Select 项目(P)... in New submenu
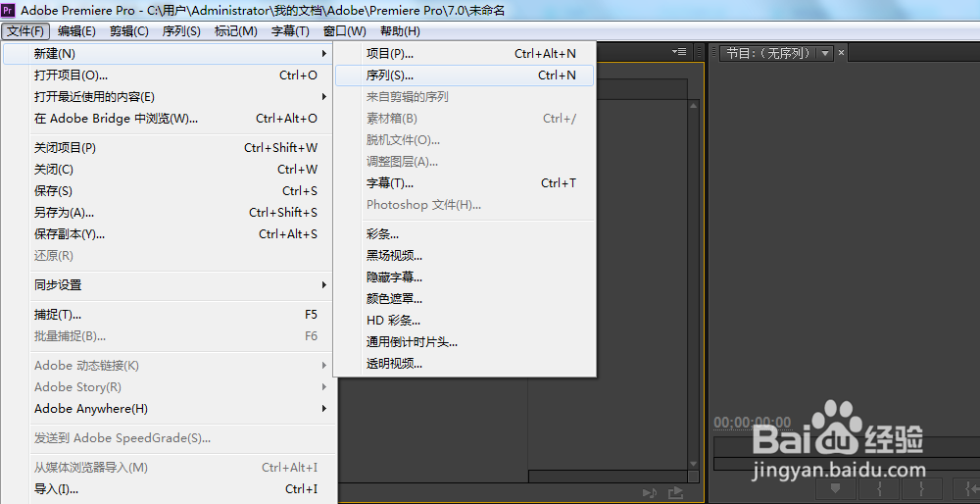This screenshot has height=504, width=980. point(465,54)
